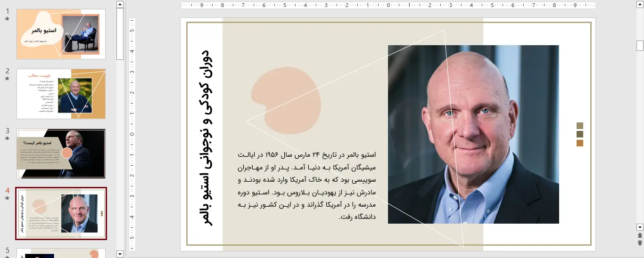The width and height of the screenshot is (644, 258).
Task: Click the thumbnail pane scroll-up arrow
Action: coord(120,5)
